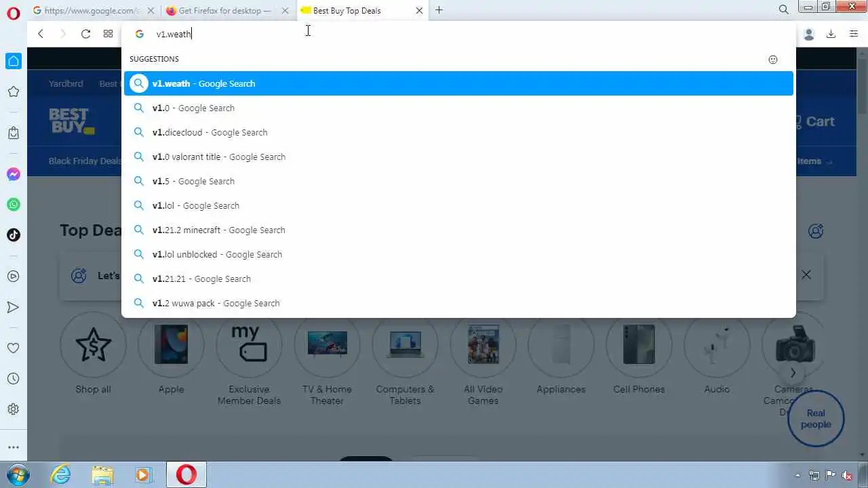
Task: Select suggestion v1.dicecloud
Action: 458,132
